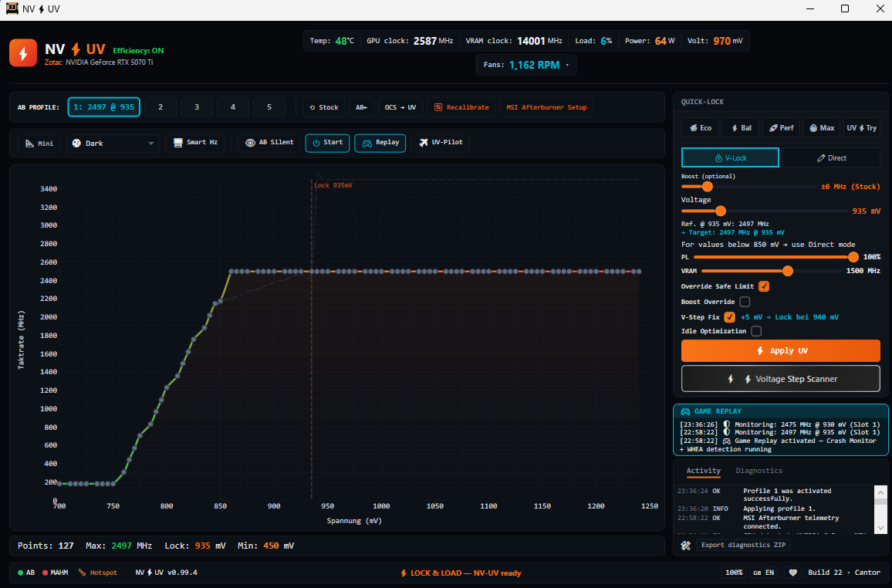Image resolution: width=892 pixels, height=588 pixels.
Task: Click the Lock 935mV marker line
Action: coord(312,341)
